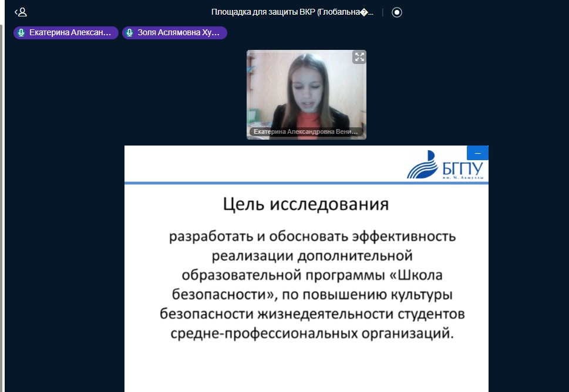Click microphone icon in Золя Аслямовна chip
The height and width of the screenshot is (392, 569).
coord(130,33)
